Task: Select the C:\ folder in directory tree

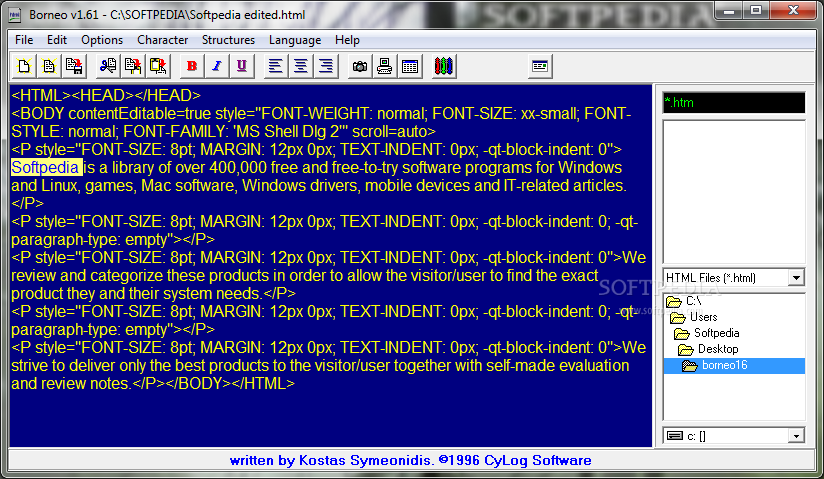Action: (x=683, y=301)
